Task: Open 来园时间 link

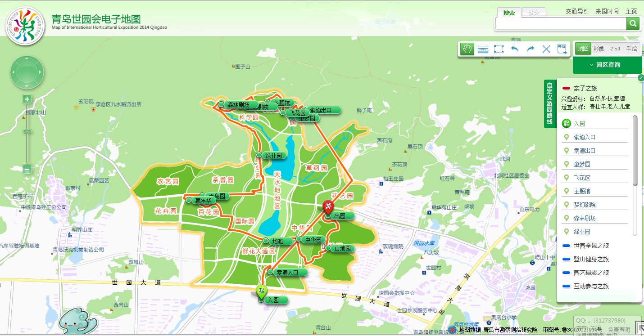Action: coord(607,12)
